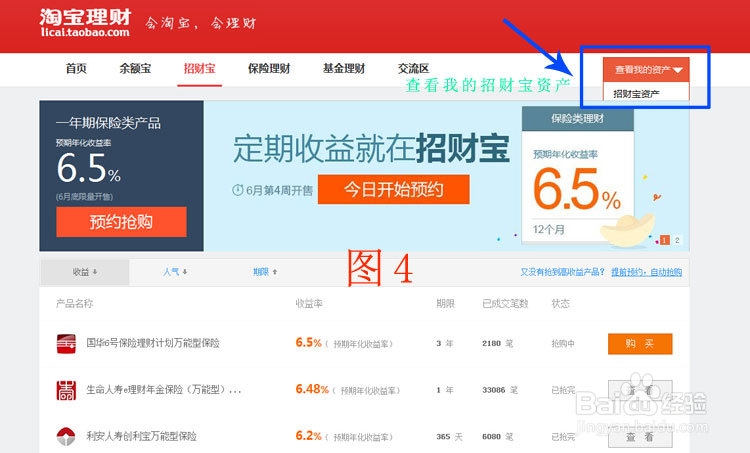This screenshot has width=750, height=453.
Task: Choose 招财宝资产 from the dropdown
Action: (x=636, y=94)
